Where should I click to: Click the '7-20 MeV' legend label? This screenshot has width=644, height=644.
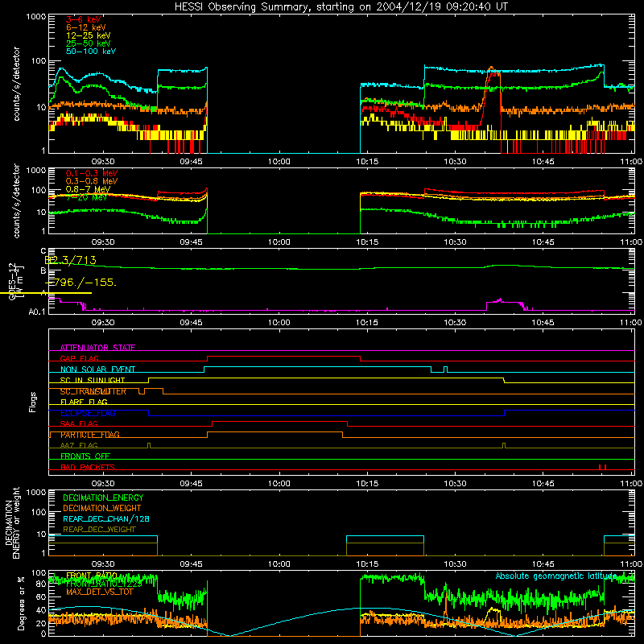(x=86, y=197)
